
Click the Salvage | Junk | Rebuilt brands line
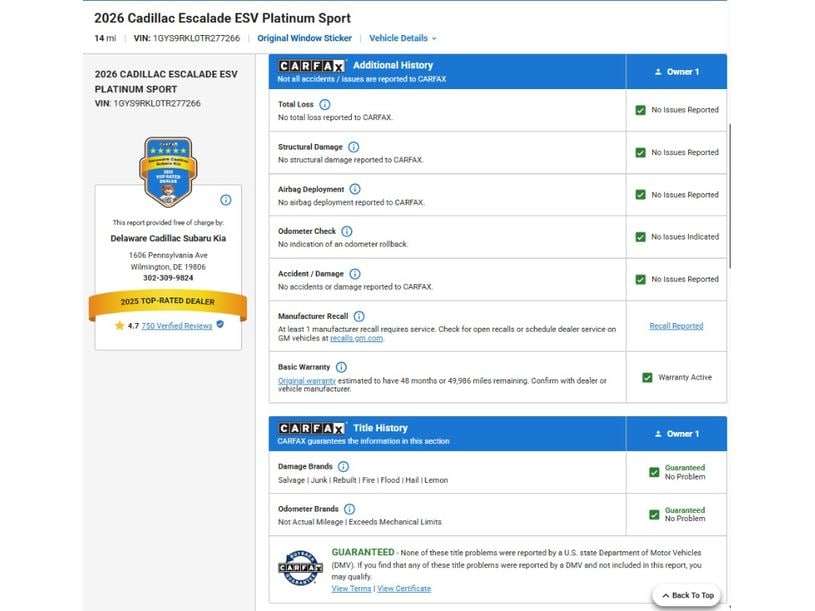pos(363,480)
